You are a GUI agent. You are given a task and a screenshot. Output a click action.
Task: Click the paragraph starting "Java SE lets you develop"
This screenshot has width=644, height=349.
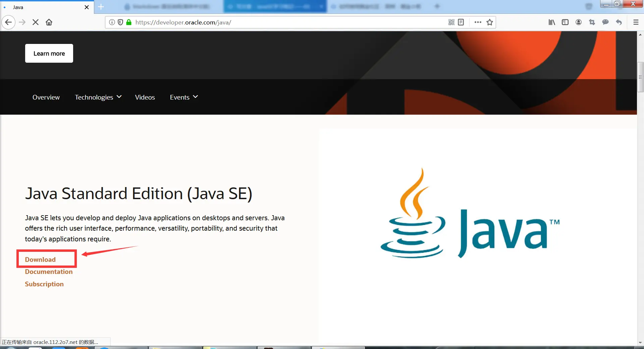(155, 228)
